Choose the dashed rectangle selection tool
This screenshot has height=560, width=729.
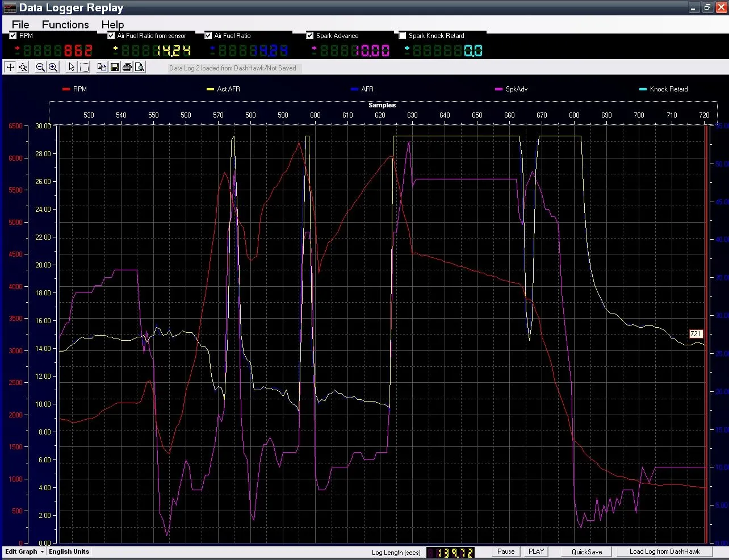(84, 67)
